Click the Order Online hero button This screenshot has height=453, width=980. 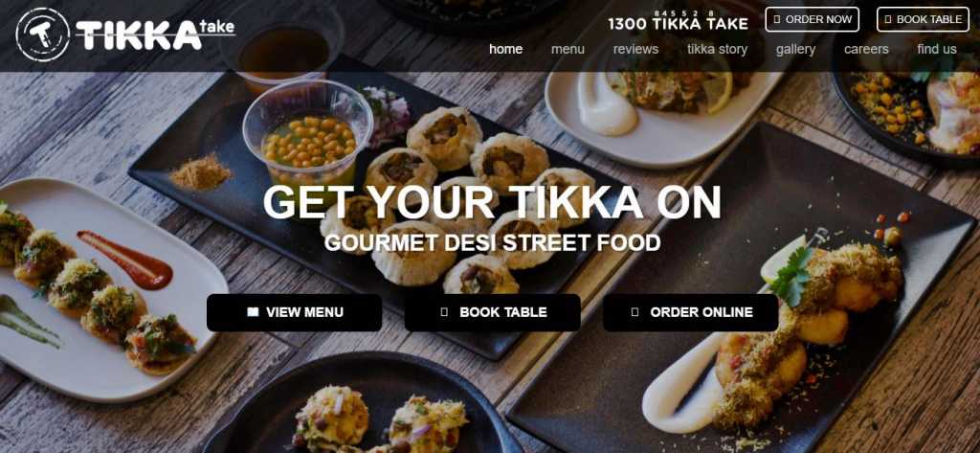[690, 312]
